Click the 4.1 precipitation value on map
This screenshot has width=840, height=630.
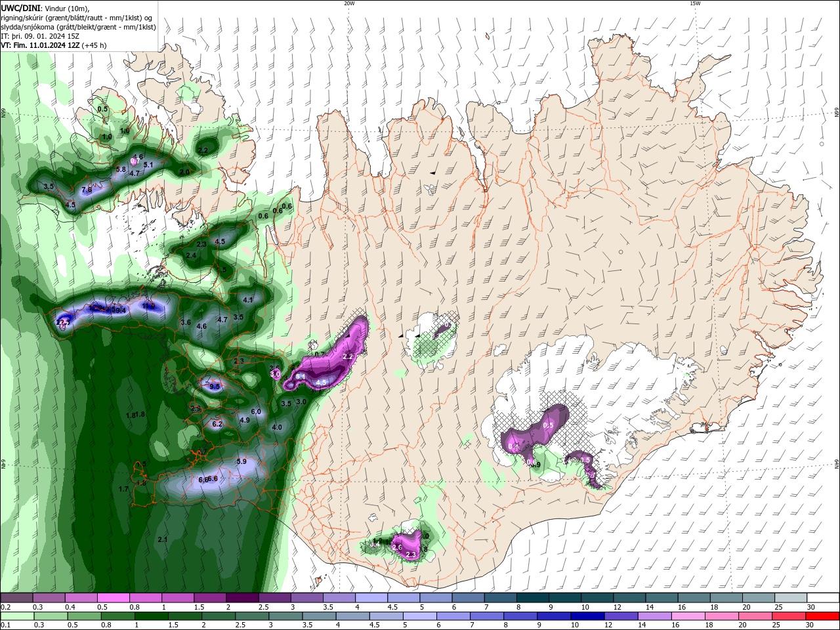pyautogui.click(x=248, y=299)
